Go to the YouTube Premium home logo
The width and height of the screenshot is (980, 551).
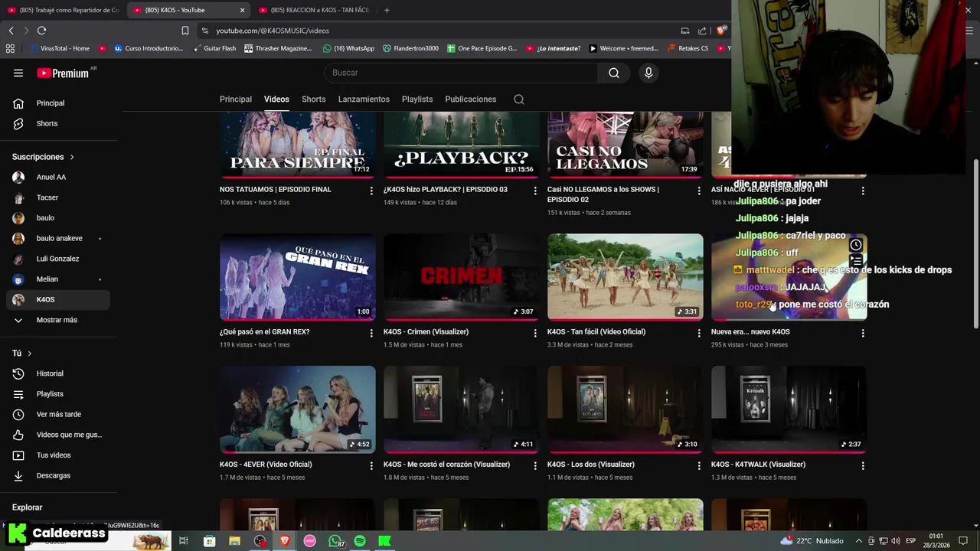pos(63,73)
